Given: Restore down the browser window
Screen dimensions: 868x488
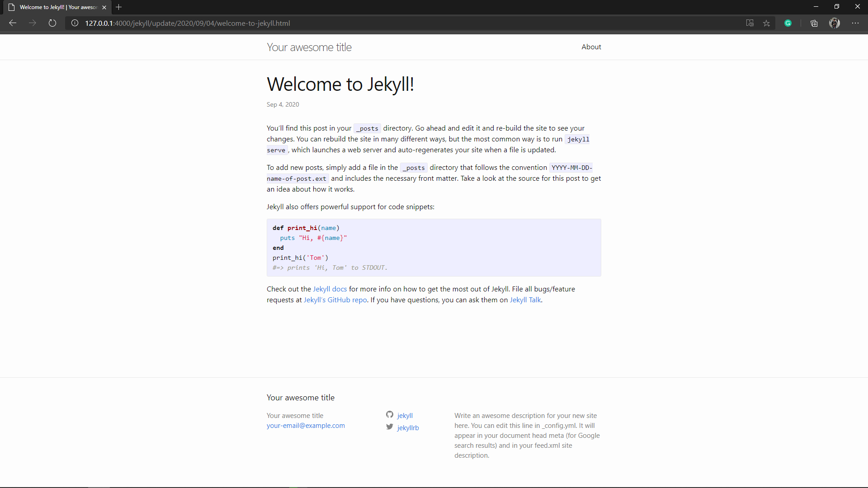Looking at the screenshot, I should coord(837,7).
